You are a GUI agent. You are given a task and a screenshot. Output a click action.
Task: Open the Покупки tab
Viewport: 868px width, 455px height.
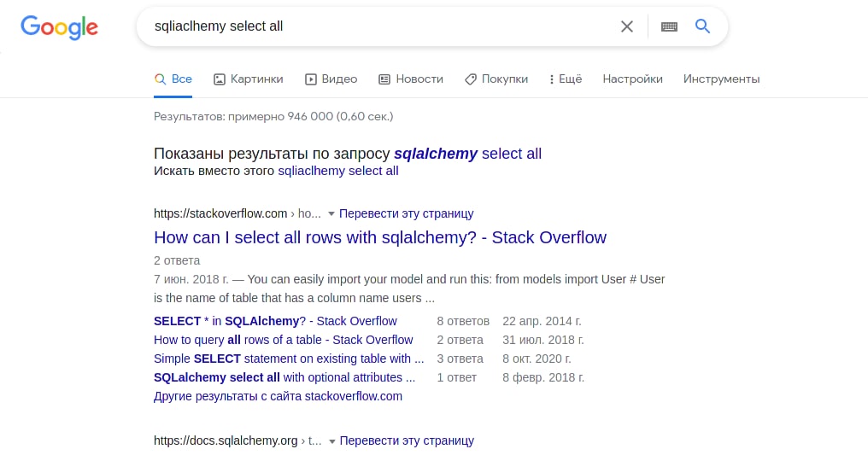(x=496, y=79)
